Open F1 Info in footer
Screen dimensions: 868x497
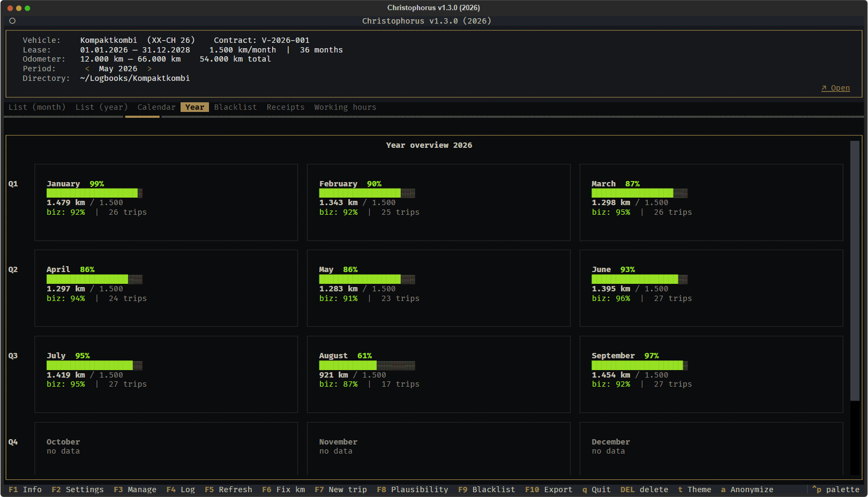(x=25, y=490)
